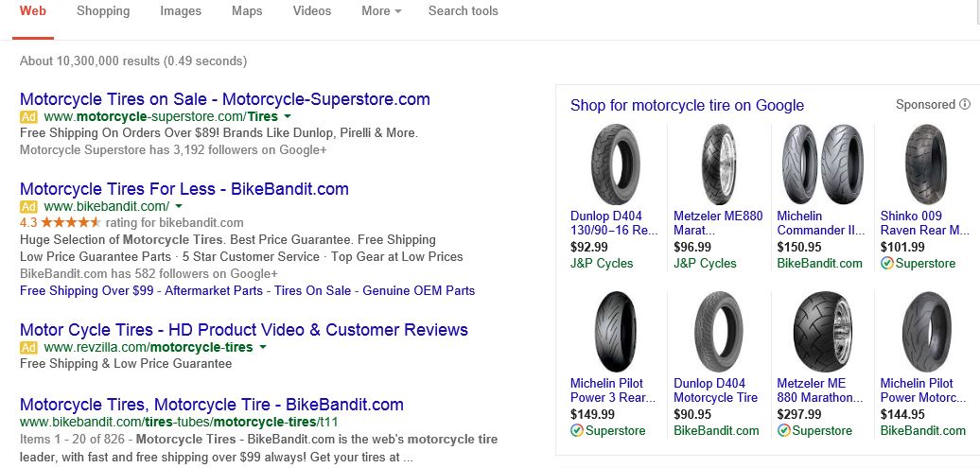Switch to the Shopping tab

[103, 11]
